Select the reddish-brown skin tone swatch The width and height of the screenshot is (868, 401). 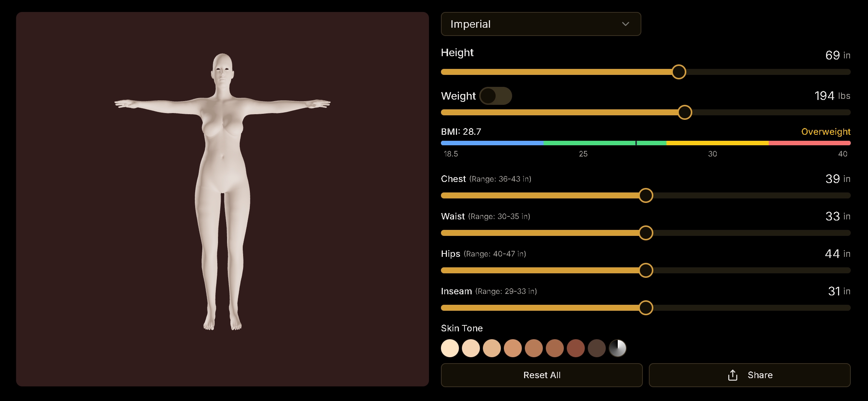(576, 348)
